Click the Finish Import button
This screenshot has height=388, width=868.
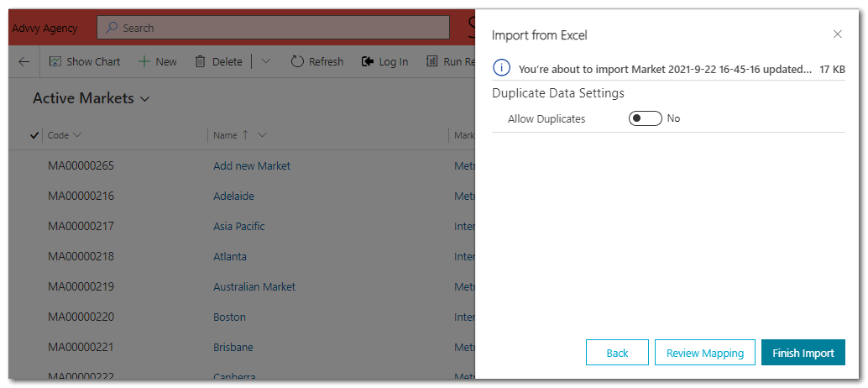(803, 353)
